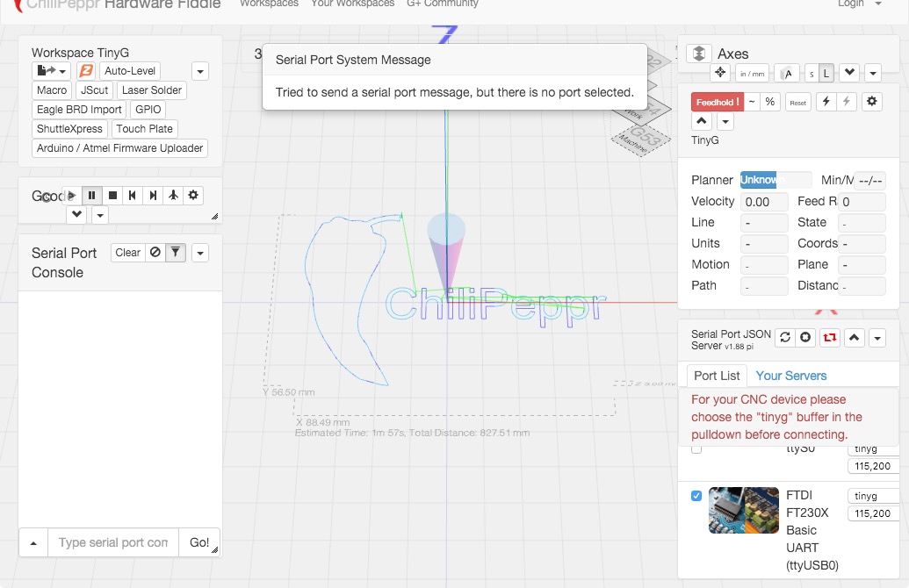Pause the Gcode playback
The height and width of the screenshot is (588, 909).
91,196
